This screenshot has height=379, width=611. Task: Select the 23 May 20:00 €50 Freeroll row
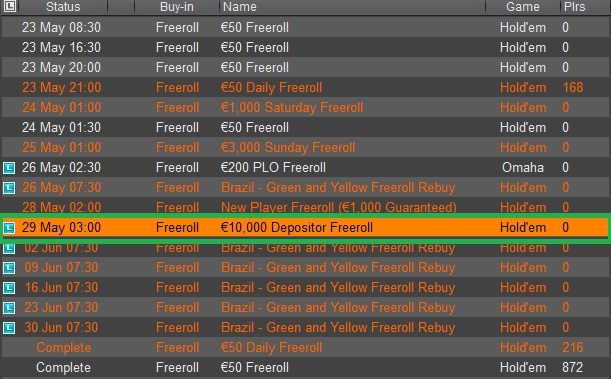(306, 67)
